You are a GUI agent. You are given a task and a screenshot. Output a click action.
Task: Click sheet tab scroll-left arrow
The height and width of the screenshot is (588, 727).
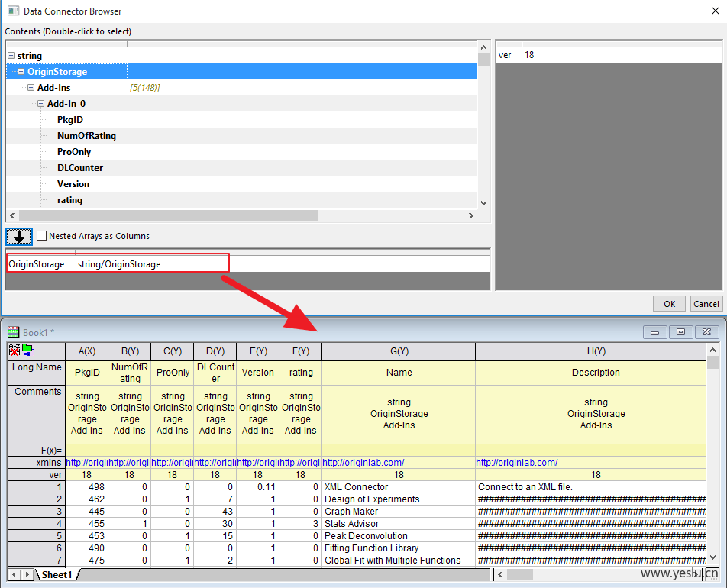[15, 574]
